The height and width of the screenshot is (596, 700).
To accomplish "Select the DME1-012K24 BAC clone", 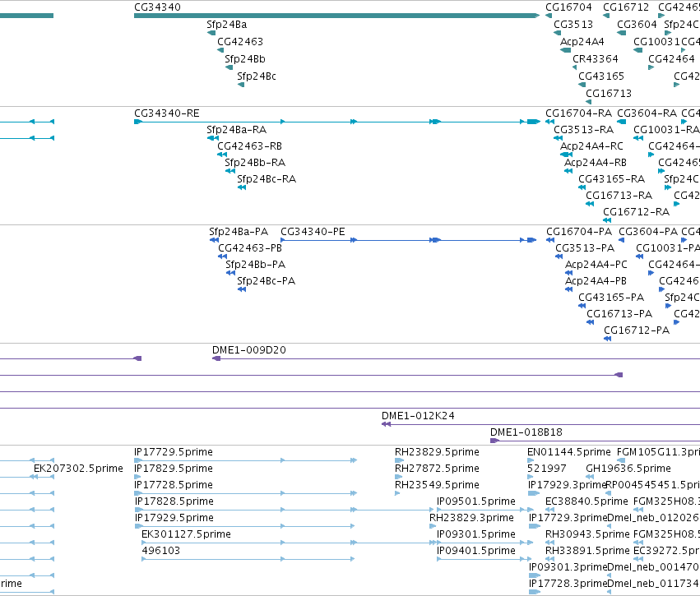I will point(540,424).
